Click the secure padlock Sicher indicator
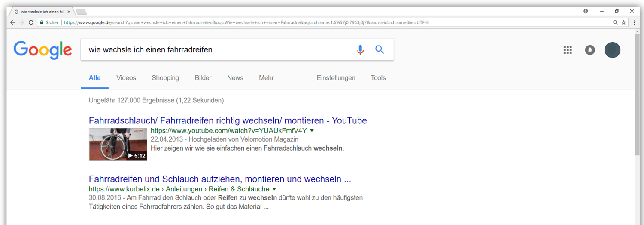Screen dimensions: 644x225 [49, 22]
